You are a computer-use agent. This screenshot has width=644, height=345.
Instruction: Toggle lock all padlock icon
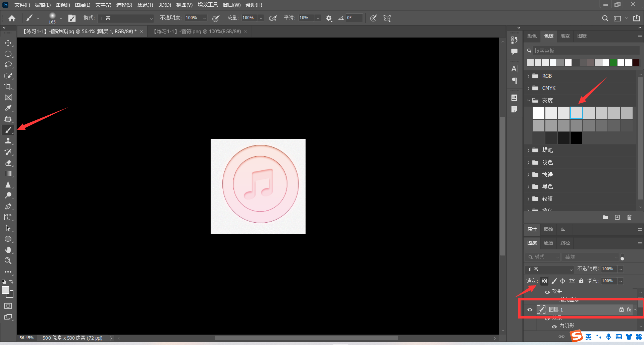pyautogui.click(x=581, y=281)
